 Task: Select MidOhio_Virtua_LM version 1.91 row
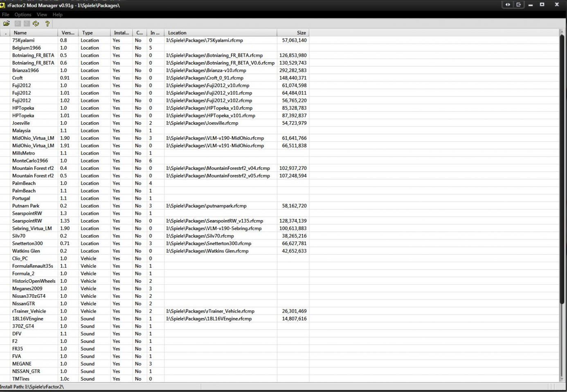point(155,146)
